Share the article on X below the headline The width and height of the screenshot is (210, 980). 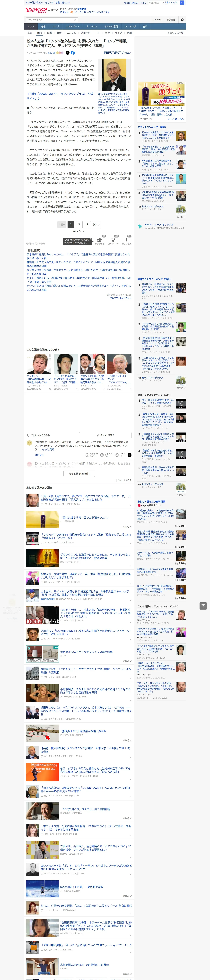[67, 53]
